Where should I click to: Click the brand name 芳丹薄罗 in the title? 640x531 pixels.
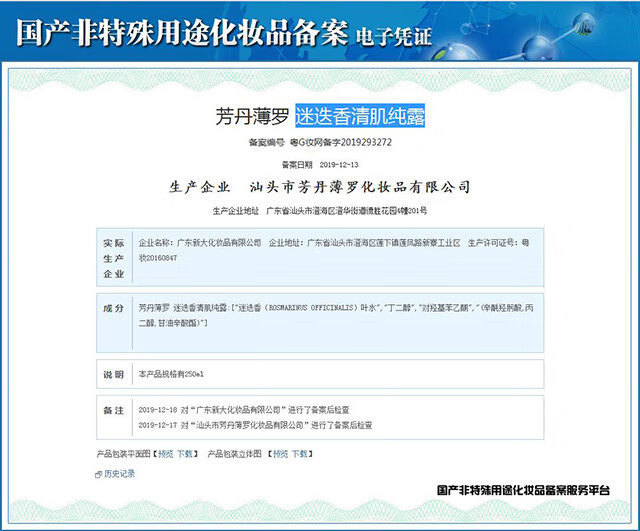tap(252, 116)
